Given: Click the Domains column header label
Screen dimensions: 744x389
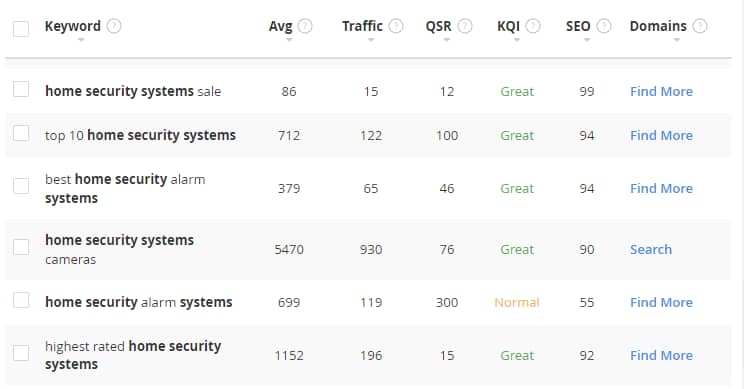Looking at the screenshot, I should tap(658, 26).
